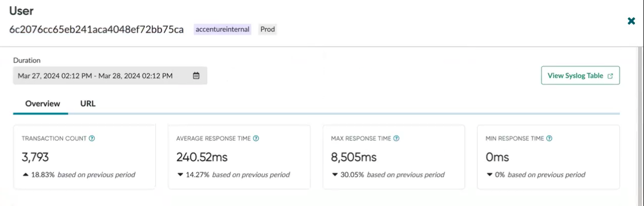
Task: Switch to the URL tab
Action: (88, 104)
